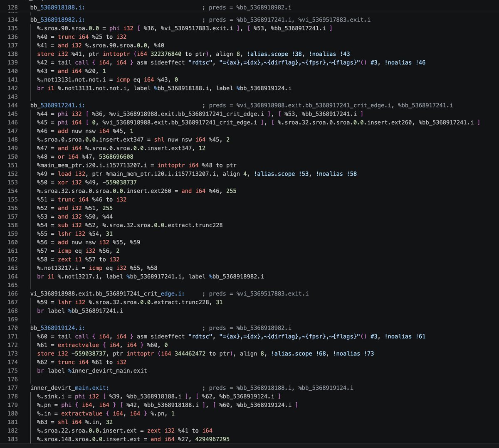Click block label bb_5368918982.i: on line 134
The image size is (499, 448).
click(x=57, y=20)
